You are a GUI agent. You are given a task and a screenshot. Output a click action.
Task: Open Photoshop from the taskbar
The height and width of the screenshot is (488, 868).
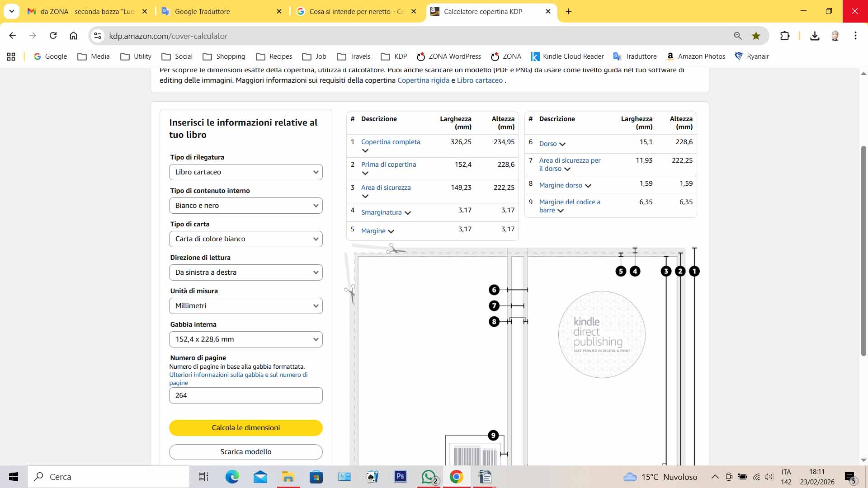(x=400, y=477)
